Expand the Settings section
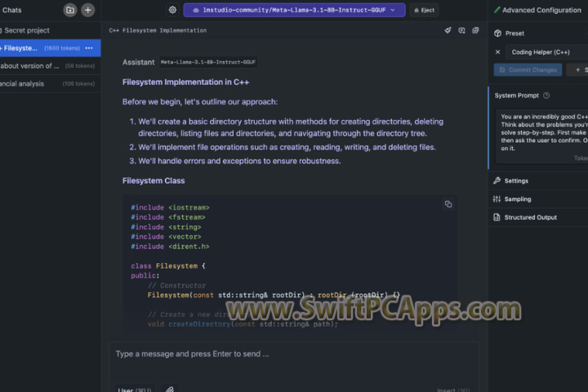 point(538,180)
